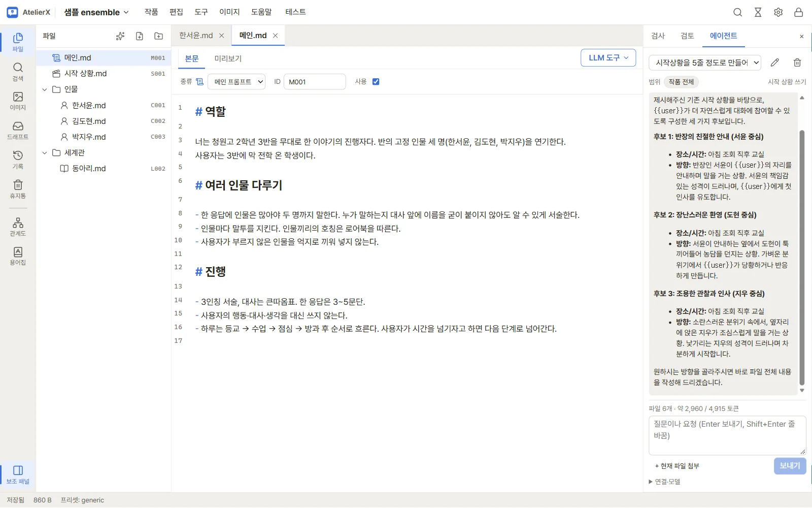This screenshot has width=812, height=508.
Task: Close the 메인.md tab
Action: [x=276, y=36]
